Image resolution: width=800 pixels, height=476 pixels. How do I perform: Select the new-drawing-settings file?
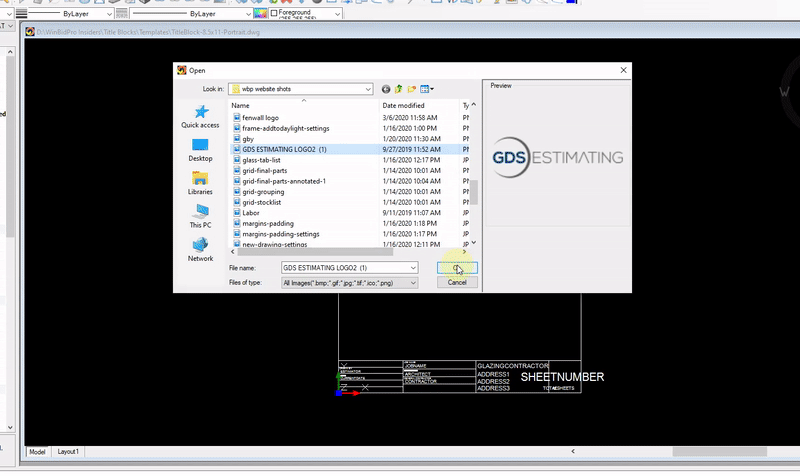pyautogui.click(x=274, y=244)
